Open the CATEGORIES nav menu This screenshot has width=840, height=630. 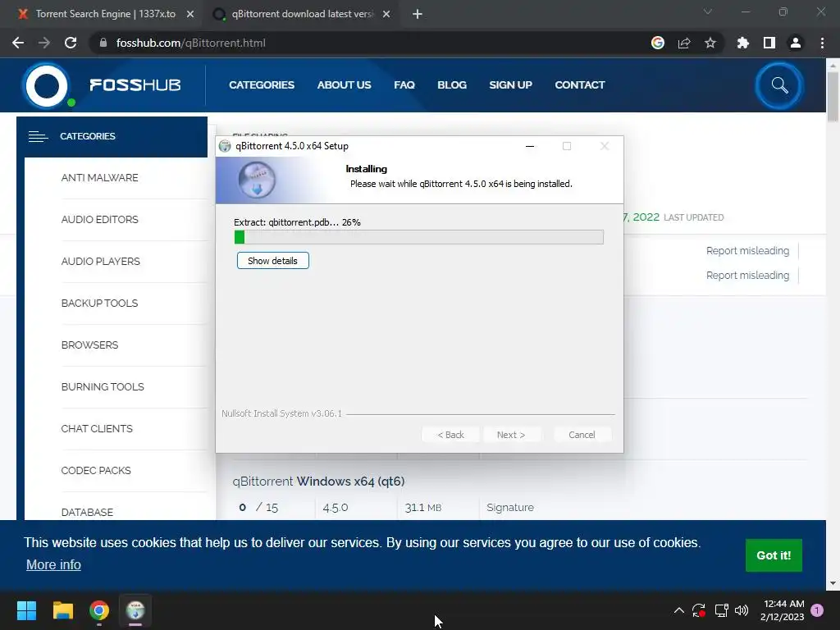click(262, 85)
